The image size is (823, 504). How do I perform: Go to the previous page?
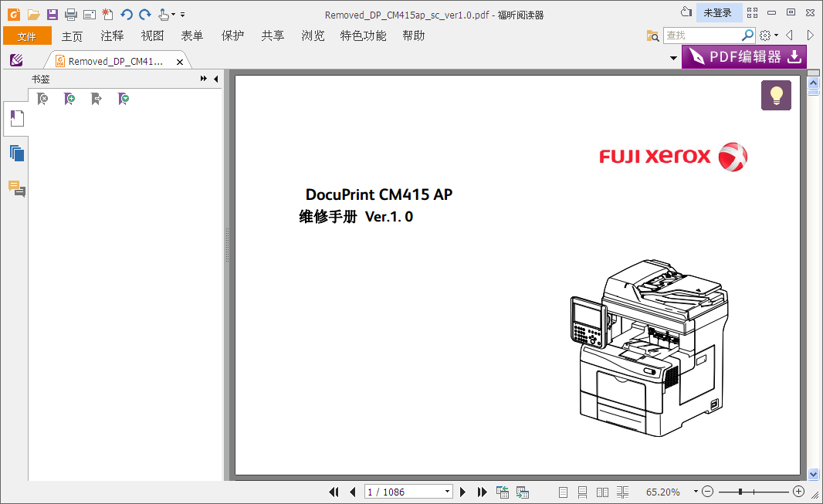click(x=353, y=492)
